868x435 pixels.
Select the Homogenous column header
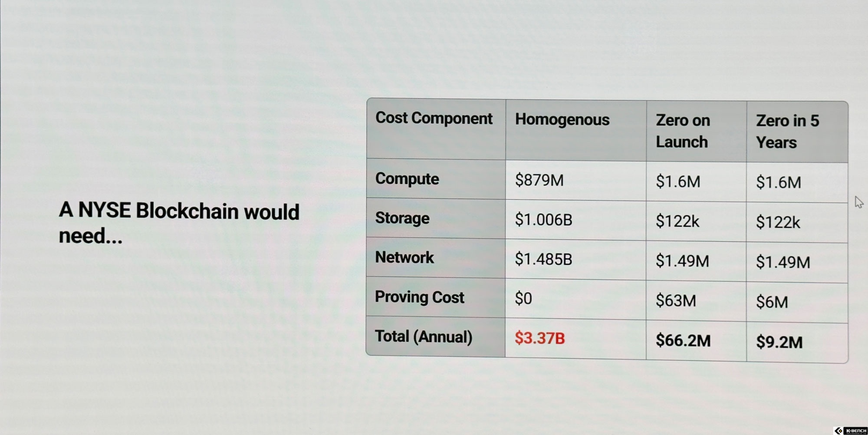[562, 120]
